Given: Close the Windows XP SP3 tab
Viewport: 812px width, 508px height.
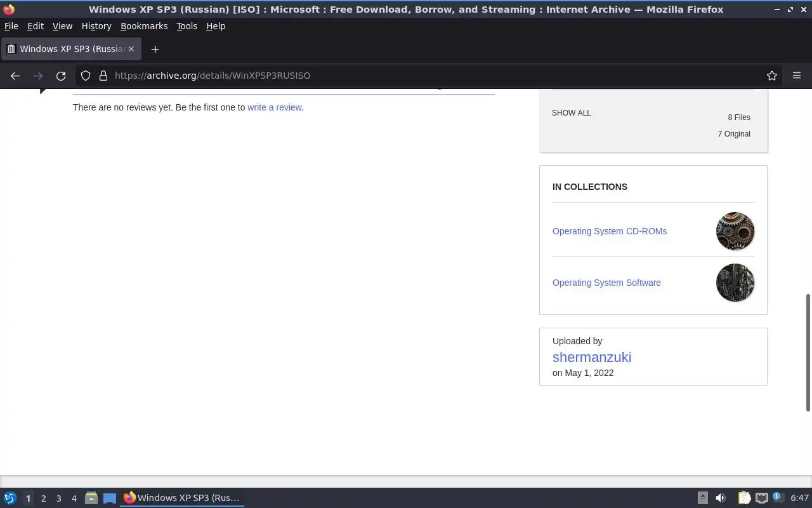Looking at the screenshot, I should [x=131, y=49].
